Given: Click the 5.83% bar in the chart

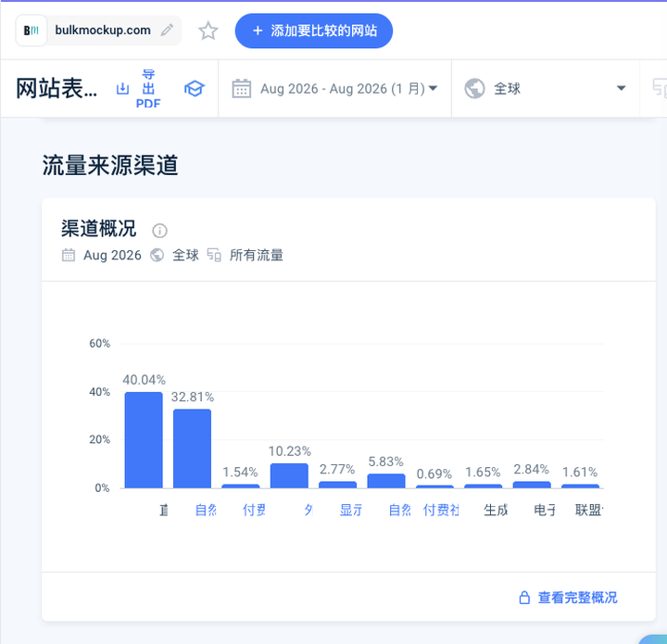Looking at the screenshot, I should [x=386, y=481].
